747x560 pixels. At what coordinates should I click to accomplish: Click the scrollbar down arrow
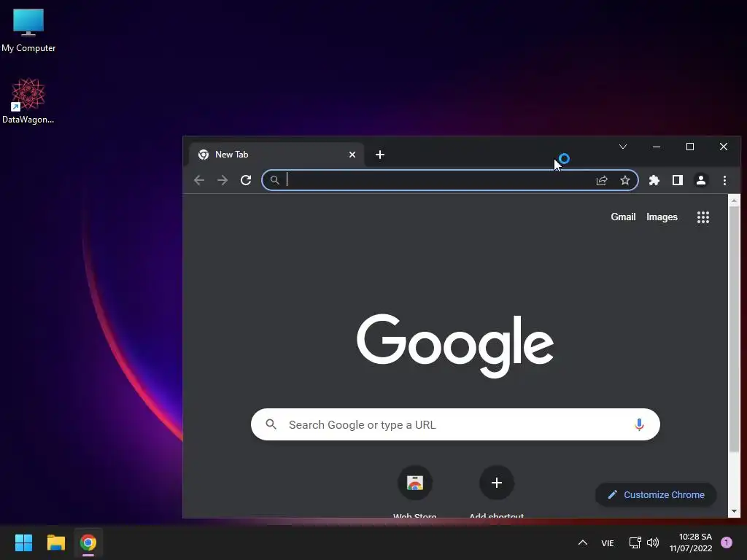point(734,511)
